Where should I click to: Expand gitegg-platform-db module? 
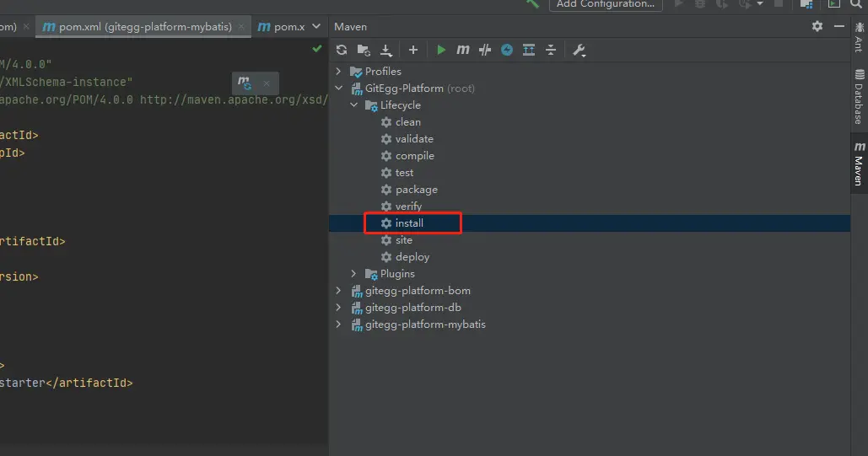[339, 307]
